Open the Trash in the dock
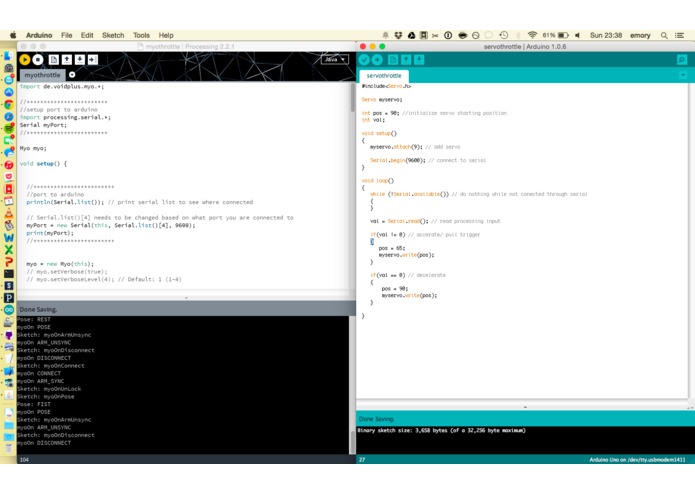 pyautogui.click(x=9, y=449)
